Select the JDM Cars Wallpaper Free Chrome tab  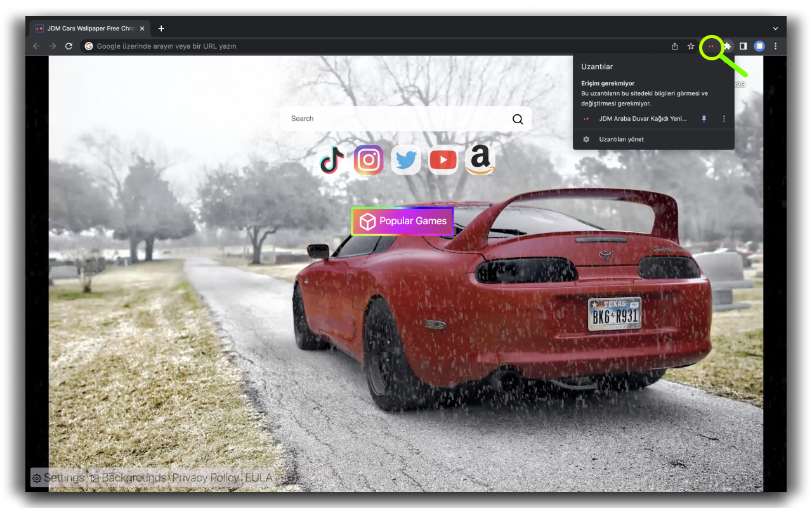[x=90, y=29]
